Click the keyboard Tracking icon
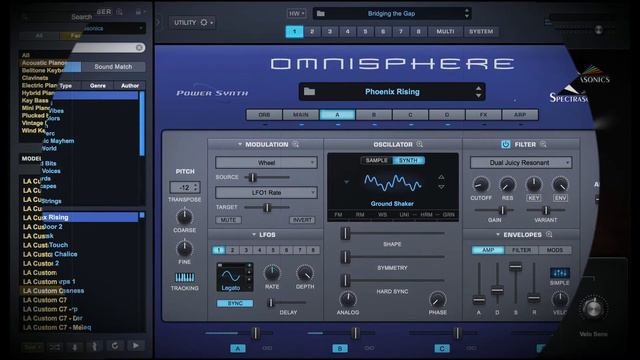Screen dimensions: 640x360 185,278
